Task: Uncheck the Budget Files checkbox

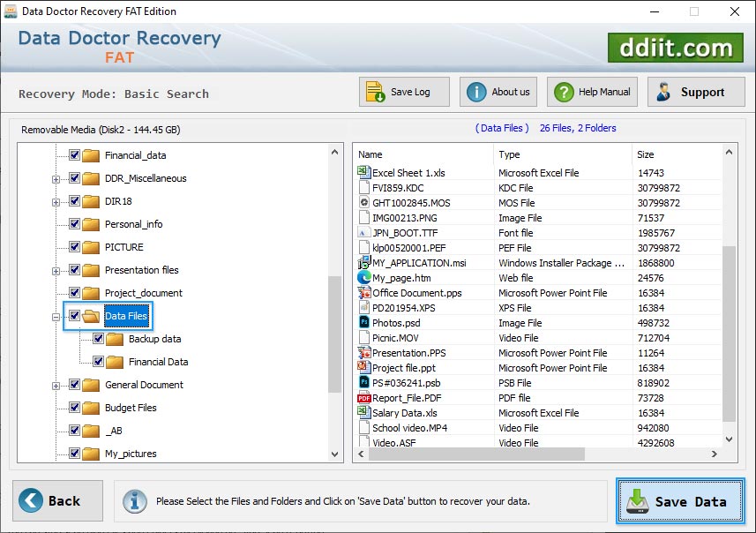Action: click(74, 408)
